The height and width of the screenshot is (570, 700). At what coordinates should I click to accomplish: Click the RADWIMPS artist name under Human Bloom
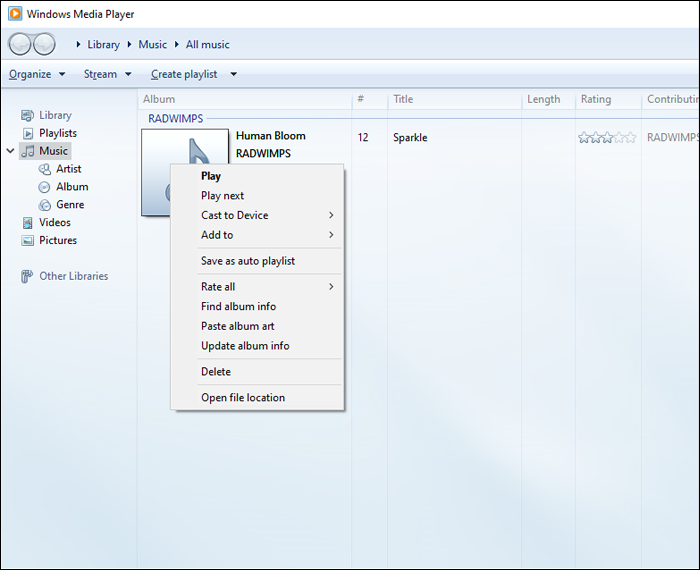click(263, 154)
